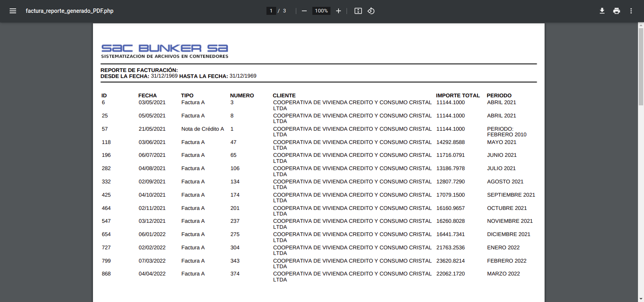The width and height of the screenshot is (644, 302).
Task: Click the current page number field
Action: pyautogui.click(x=271, y=11)
